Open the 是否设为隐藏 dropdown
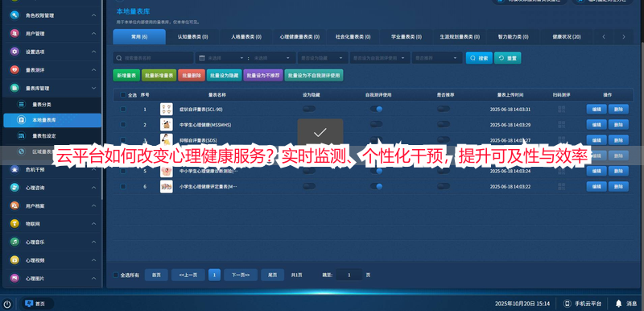This screenshot has width=644, height=311. click(x=323, y=58)
